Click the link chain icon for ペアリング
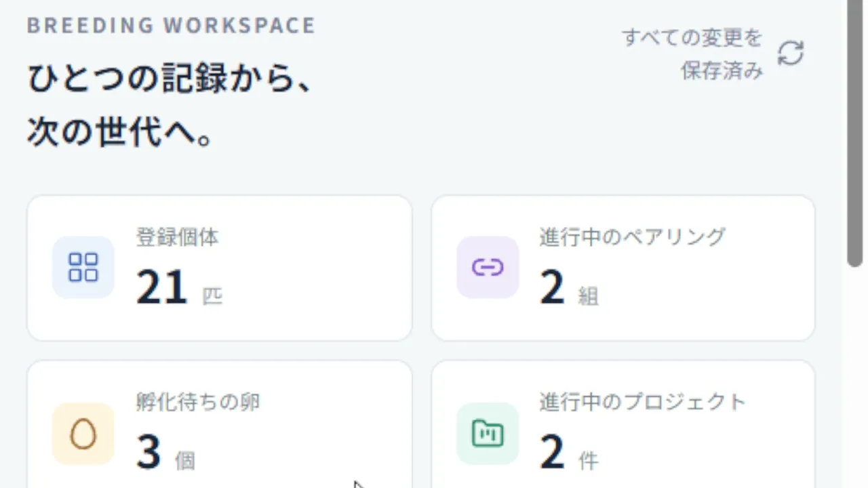The width and height of the screenshot is (868, 488). click(488, 267)
